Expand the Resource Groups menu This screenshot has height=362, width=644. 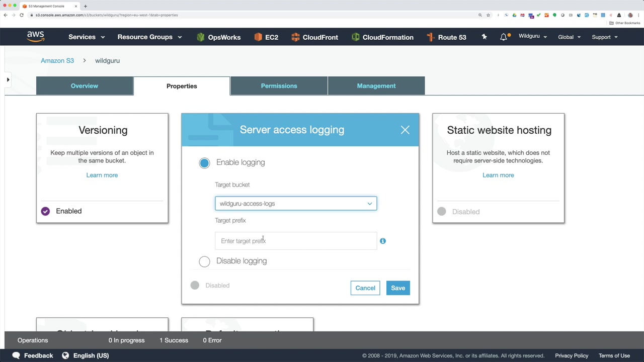(x=149, y=37)
